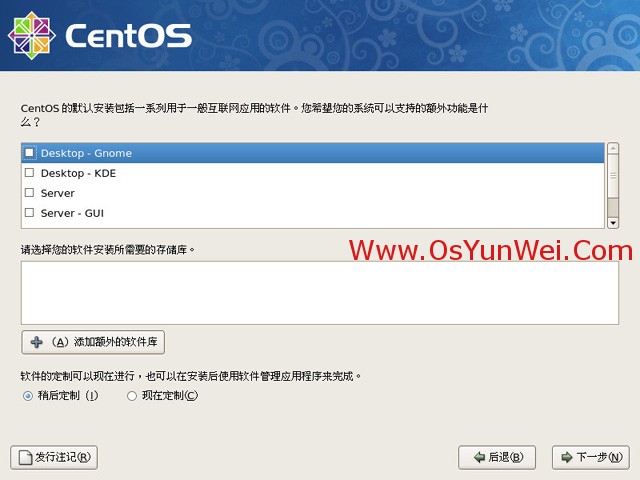Toggle the Server - GUI checkbox
Screen dimensions: 640x480
[x=29, y=212]
